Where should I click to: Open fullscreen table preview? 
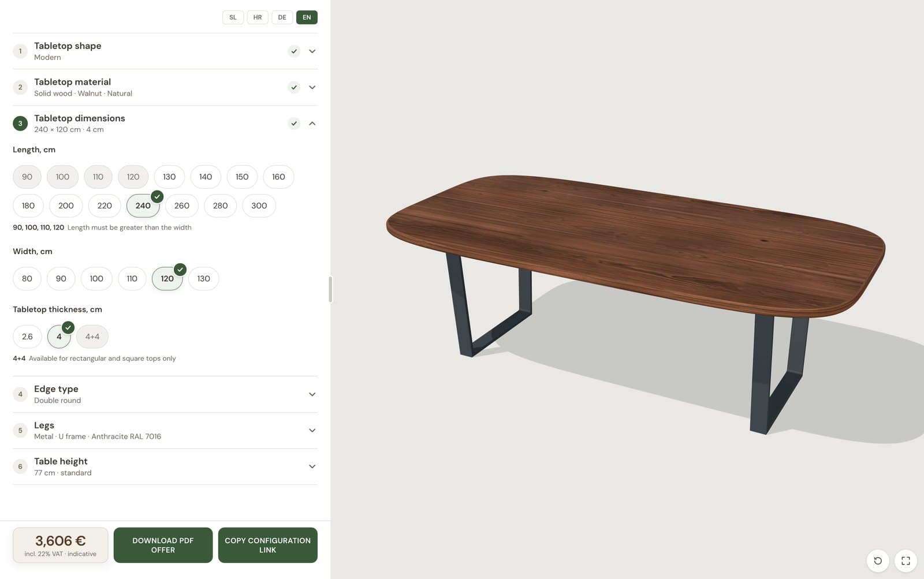click(906, 561)
